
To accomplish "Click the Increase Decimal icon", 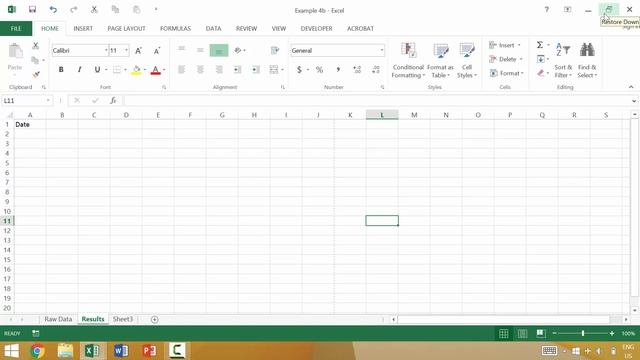I will [x=357, y=70].
